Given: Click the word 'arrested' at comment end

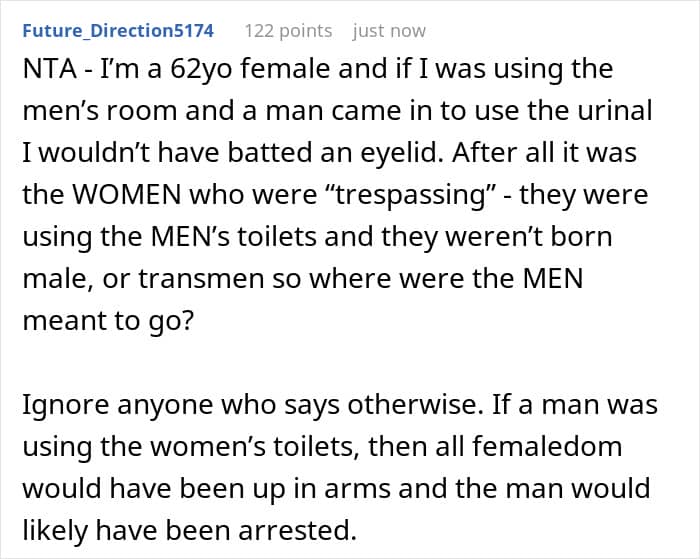Looking at the screenshot, I should [x=293, y=530].
